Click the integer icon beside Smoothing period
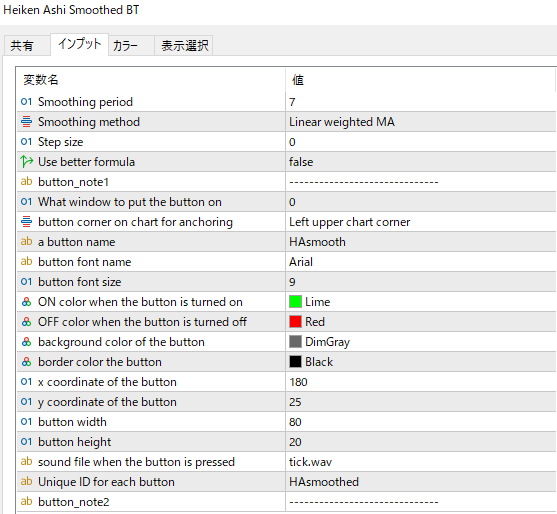The width and height of the screenshot is (557, 514). click(x=26, y=102)
